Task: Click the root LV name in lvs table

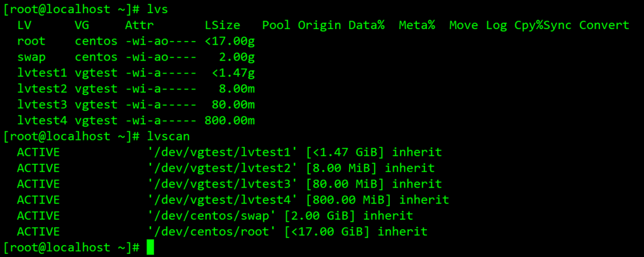Action: click(31, 42)
